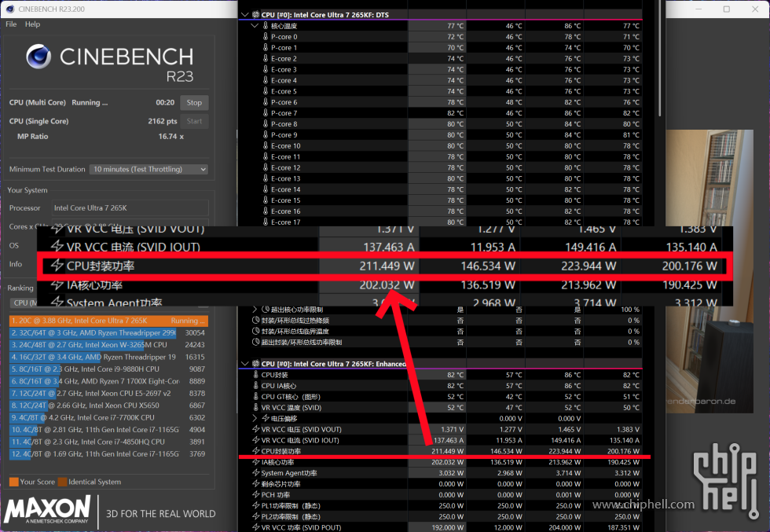770x532 pixels.
Task: Select ranking row Intel Xeon CPU X5650
Action: pos(108,405)
